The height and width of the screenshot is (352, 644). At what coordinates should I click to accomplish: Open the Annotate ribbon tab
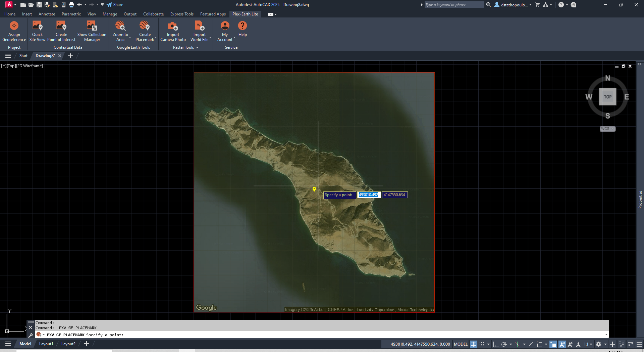47,14
